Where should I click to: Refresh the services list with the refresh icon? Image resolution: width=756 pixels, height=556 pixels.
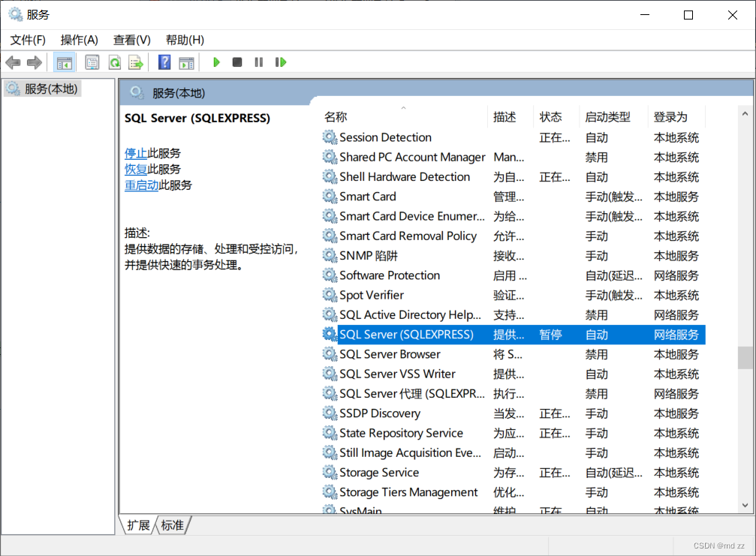(x=114, y=62)
